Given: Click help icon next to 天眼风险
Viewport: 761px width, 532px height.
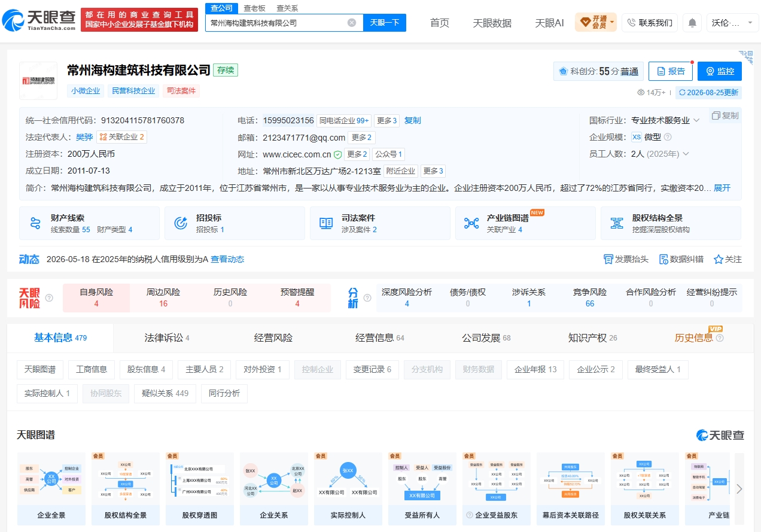Looking at the screenshot, I should (x=49, y=297).
